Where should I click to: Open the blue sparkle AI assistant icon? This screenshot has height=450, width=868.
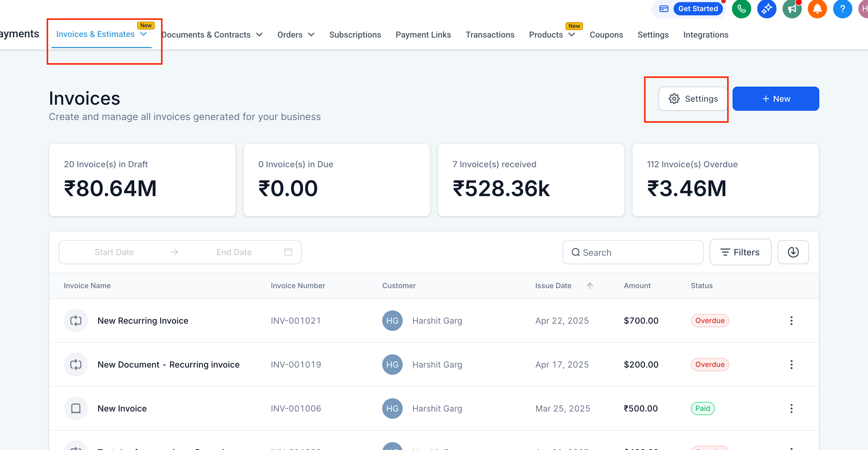coord(767,9)
